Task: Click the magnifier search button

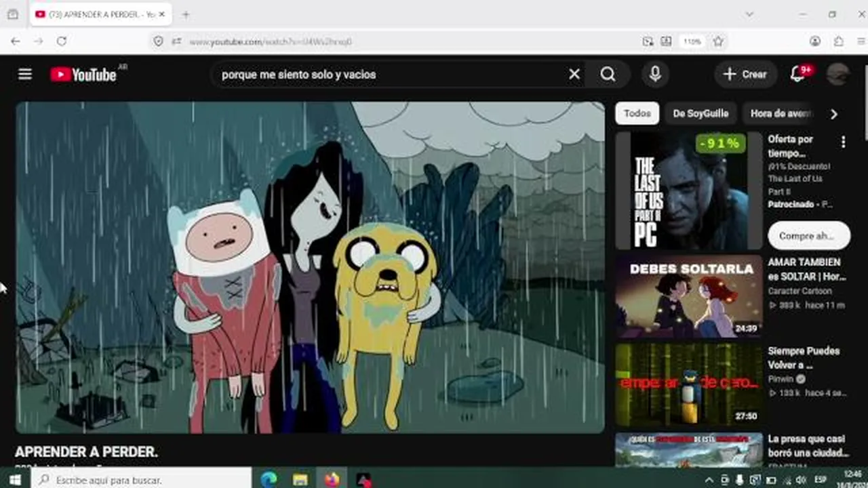Action: coord(608,74)
